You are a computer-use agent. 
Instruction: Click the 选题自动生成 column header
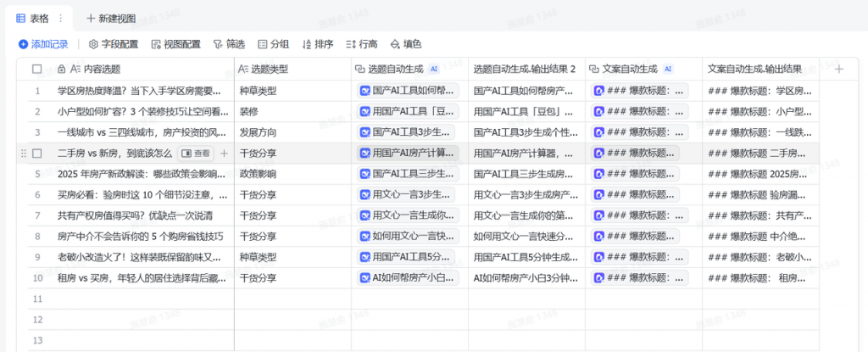(409, 70)
